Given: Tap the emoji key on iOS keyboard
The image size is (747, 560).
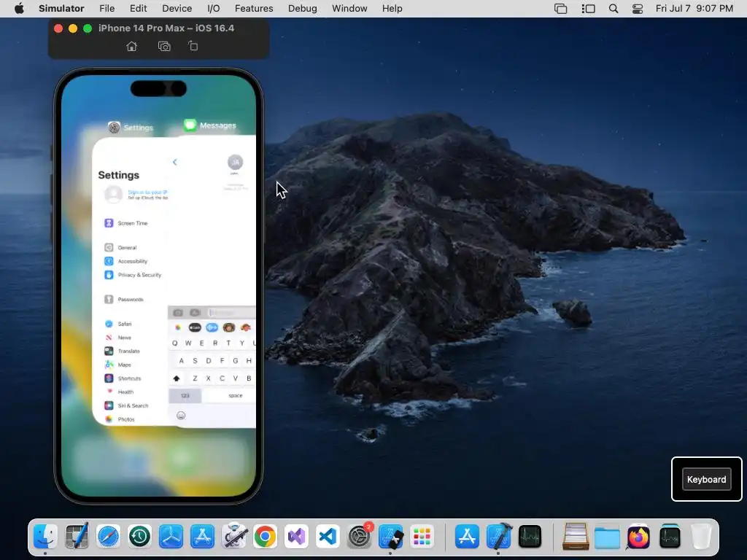Looking at the screenshot, I should 181,415.
